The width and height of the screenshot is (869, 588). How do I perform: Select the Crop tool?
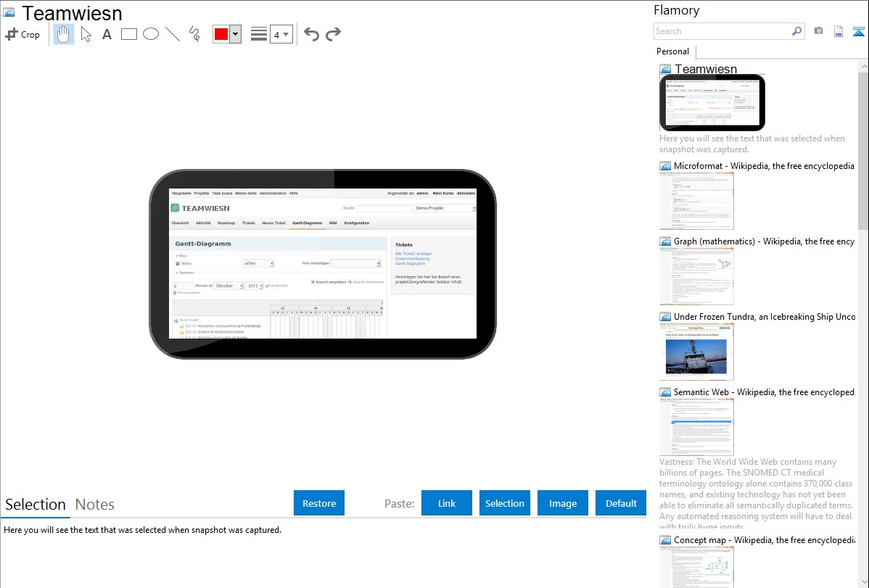click(22, 34)
